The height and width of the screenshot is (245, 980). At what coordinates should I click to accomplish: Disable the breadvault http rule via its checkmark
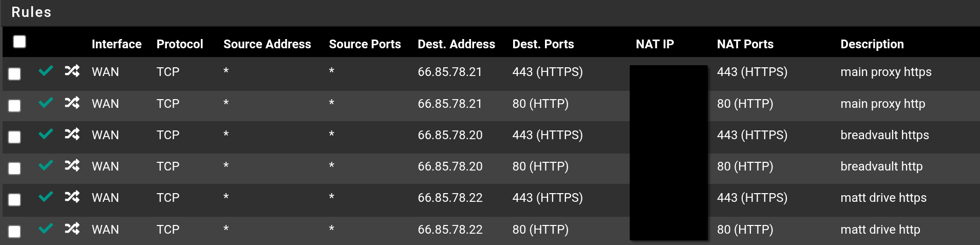click(x=46, y=165)
